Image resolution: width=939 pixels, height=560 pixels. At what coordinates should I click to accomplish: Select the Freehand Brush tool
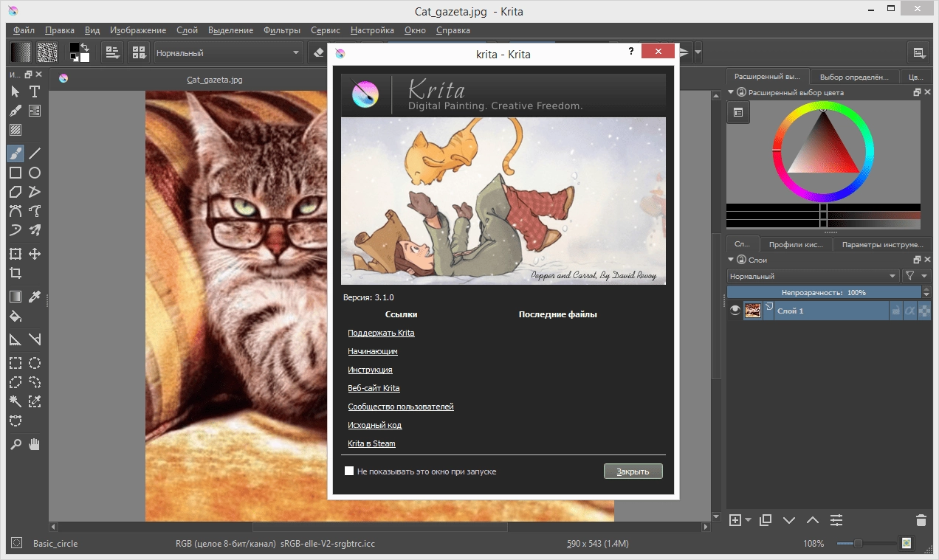[15, 153]
